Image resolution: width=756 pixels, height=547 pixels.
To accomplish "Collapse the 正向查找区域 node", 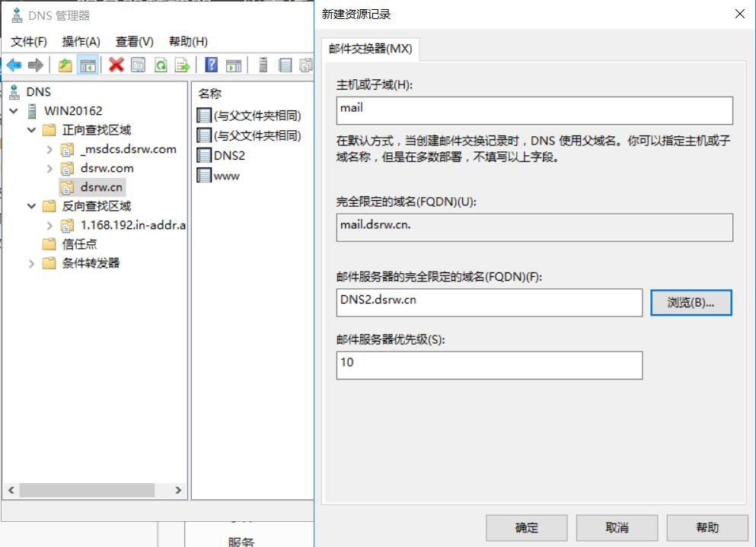I will (31, 129).
